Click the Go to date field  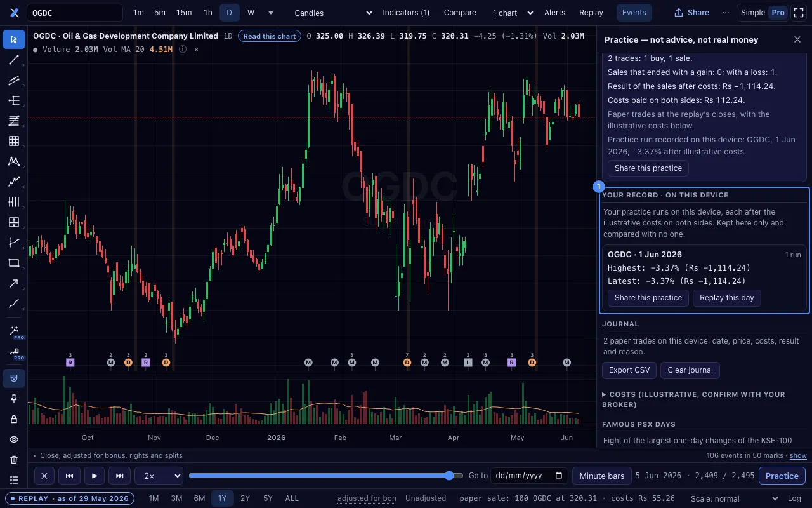(x=530, y=476)
